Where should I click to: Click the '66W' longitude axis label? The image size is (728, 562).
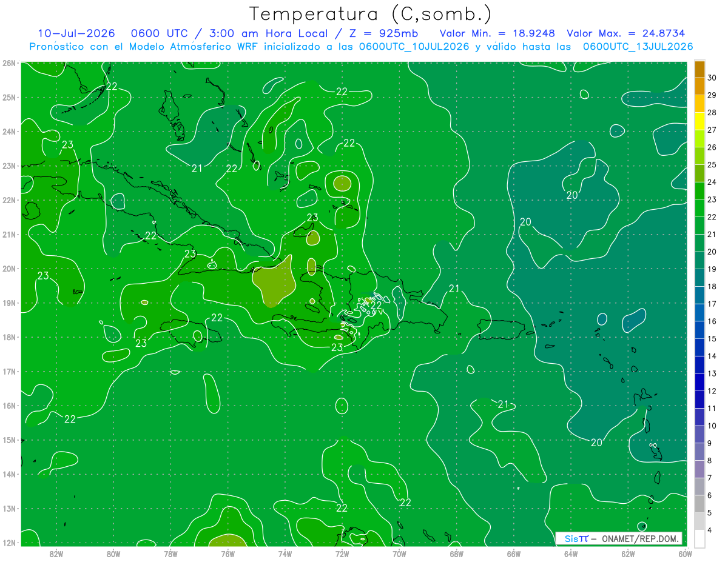coord(513,553)
